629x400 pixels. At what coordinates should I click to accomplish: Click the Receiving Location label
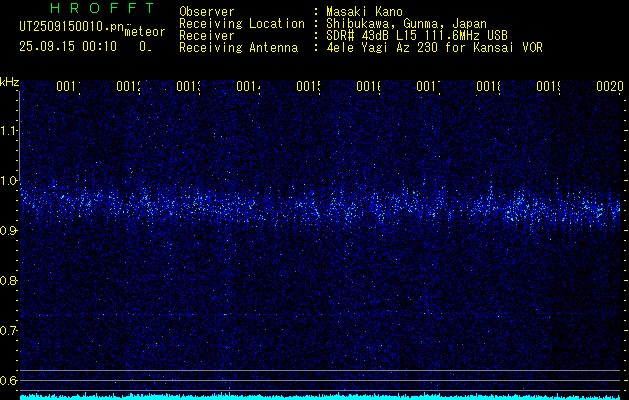(x=242, y=24)
